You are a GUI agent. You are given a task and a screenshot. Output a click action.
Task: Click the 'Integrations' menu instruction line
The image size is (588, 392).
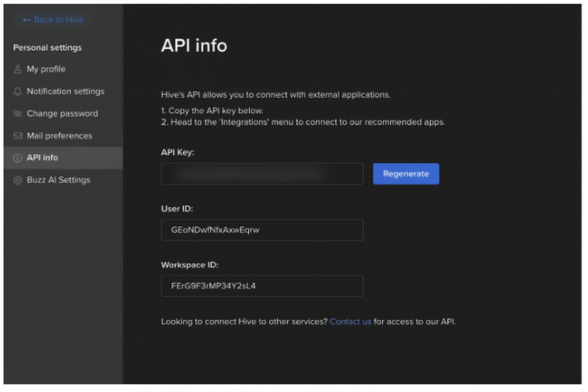(303, 122)
